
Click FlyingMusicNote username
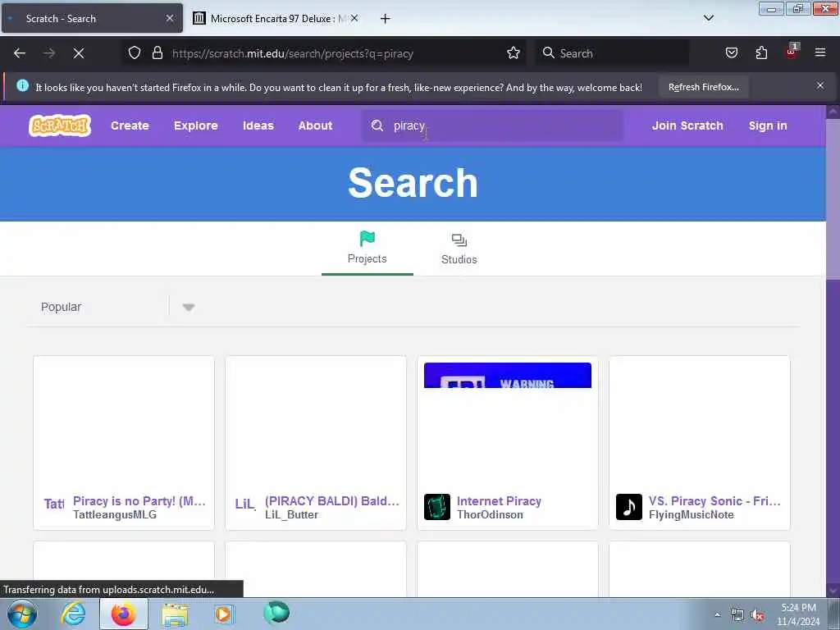click(x=691, y=515)
